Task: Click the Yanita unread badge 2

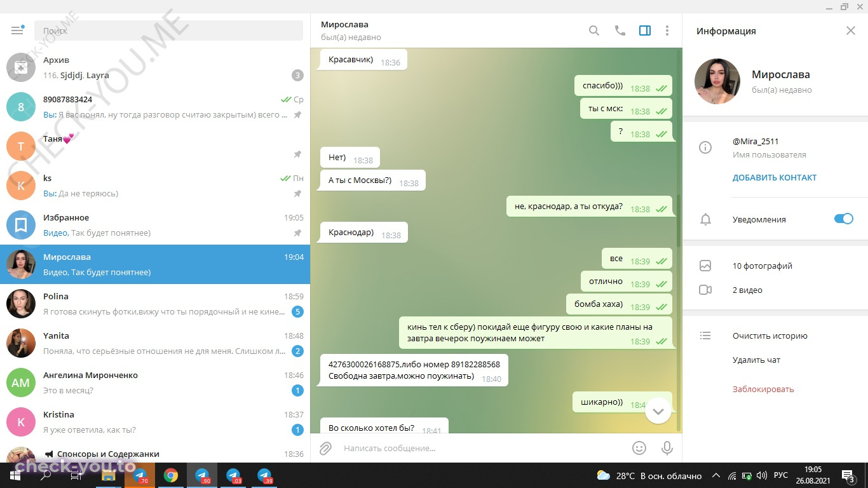Action: pos(297,351)
